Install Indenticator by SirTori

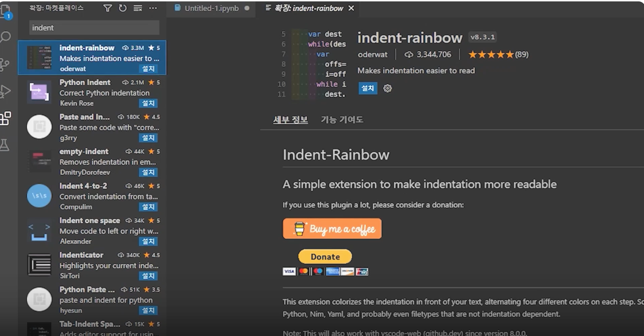point(148,276)
